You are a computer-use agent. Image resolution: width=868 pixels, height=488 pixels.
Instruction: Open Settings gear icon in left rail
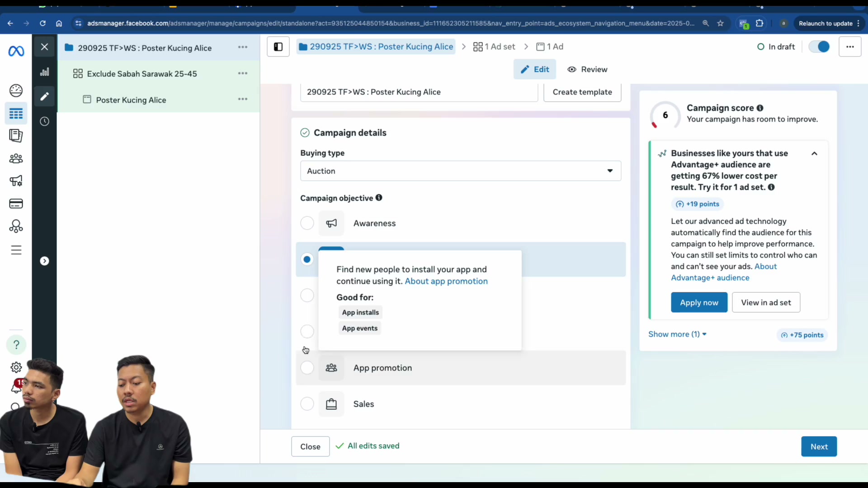pyautogui.click(x=16, y=367)
